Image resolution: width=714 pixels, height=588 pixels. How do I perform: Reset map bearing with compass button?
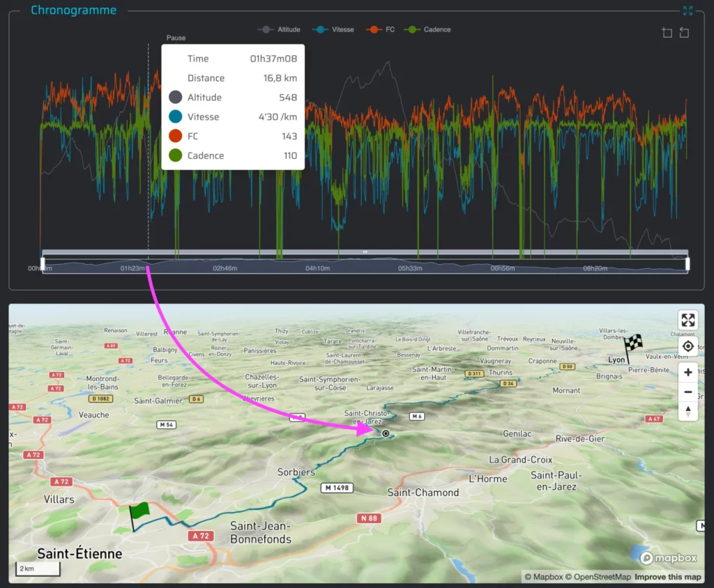point(688,411)
